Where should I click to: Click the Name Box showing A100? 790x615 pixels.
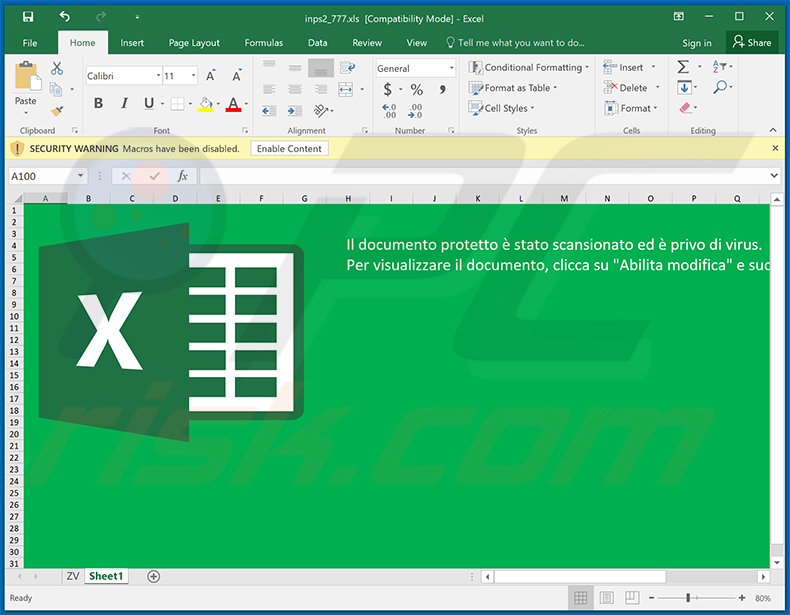click(x=48, y=176)
